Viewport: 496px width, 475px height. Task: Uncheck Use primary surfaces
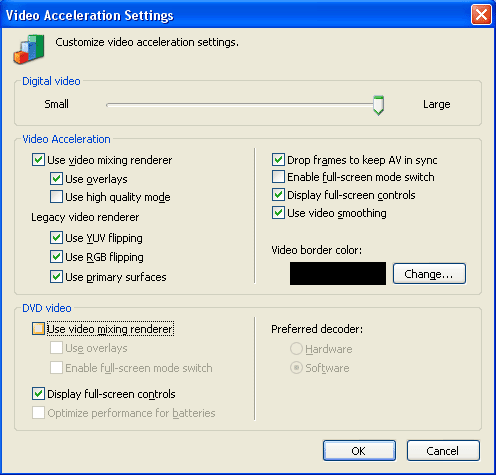click(56, 277)
